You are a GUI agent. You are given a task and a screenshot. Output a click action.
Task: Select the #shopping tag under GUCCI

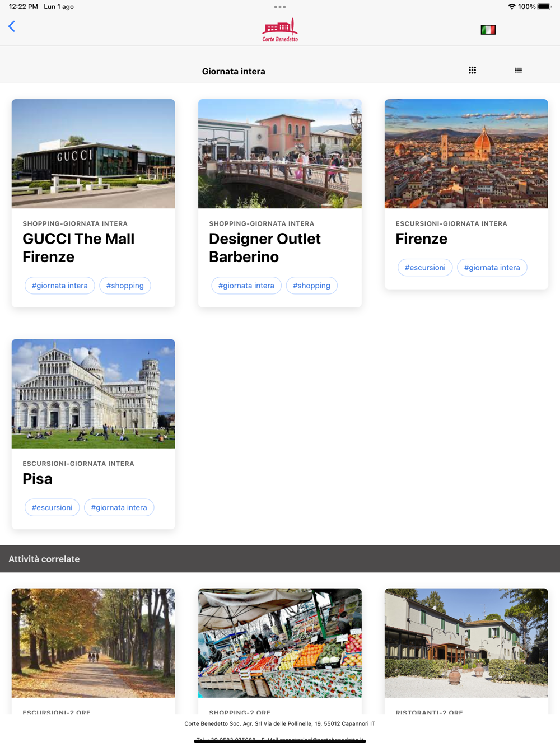pyautogui.click(x=125, y=286)
